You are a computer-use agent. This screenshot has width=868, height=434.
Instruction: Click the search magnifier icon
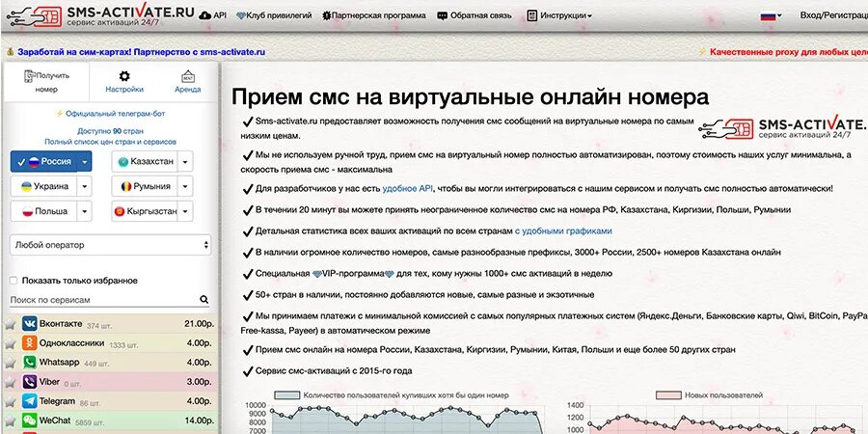click(x=204, y=300)
